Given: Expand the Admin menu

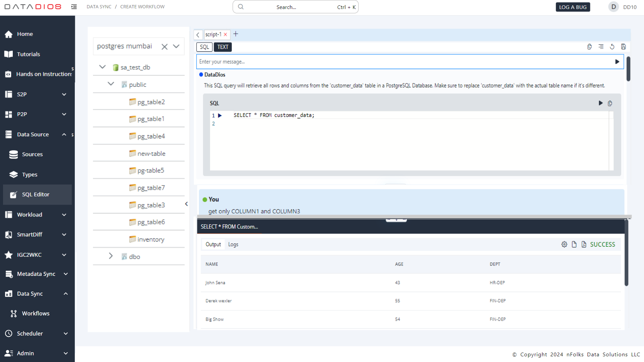Looking at the screenshot, I should click(66, 353).
